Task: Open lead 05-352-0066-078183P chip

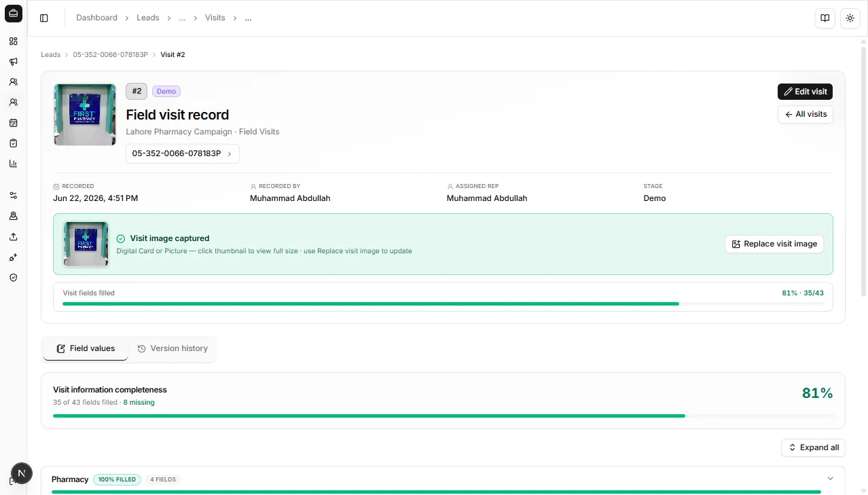Action: click(182, 153)
